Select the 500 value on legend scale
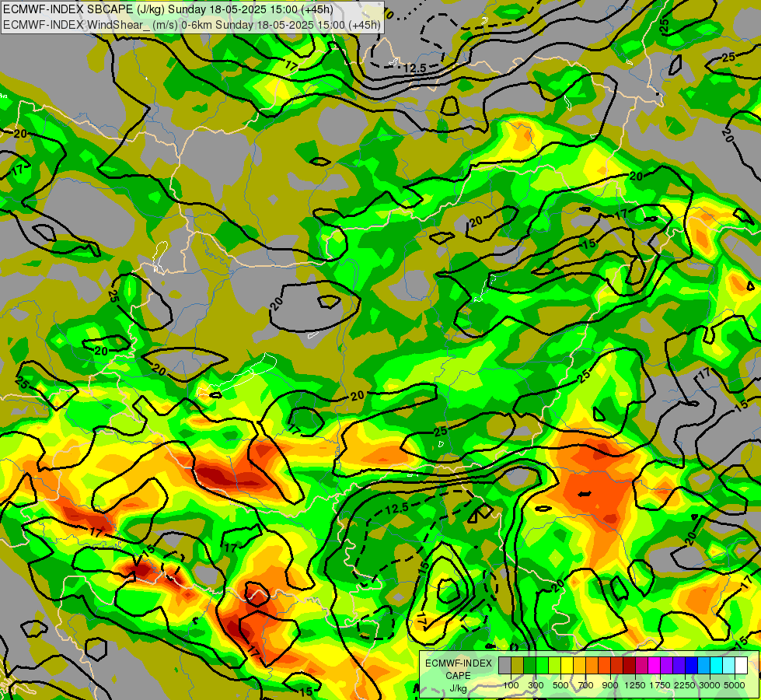 point(560,685)
